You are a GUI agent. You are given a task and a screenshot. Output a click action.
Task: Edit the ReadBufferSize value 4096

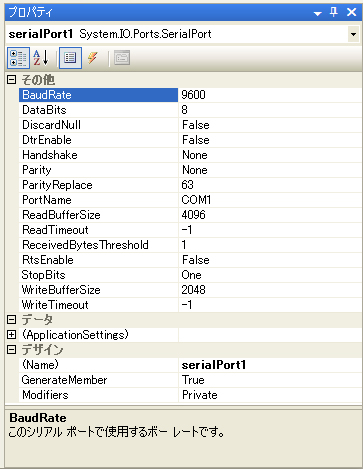[x=270, y=215]
